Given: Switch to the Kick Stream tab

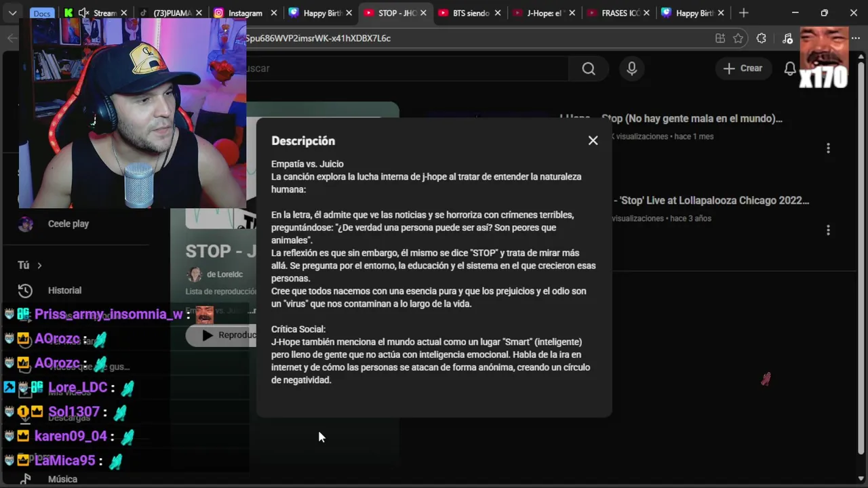Looking at the screenshot, I should pos(98,13).
